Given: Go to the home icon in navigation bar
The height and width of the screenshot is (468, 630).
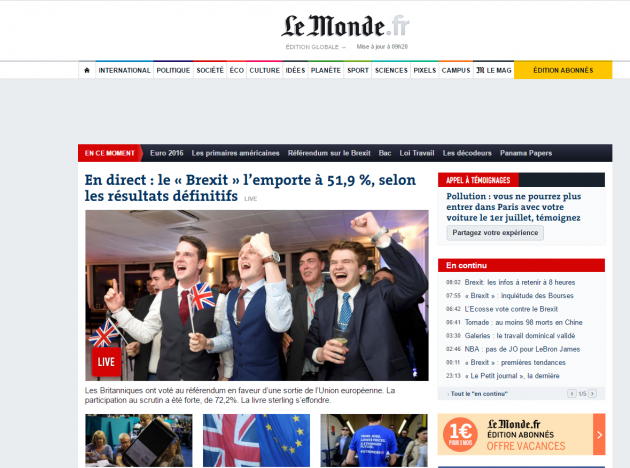Looking at the screenshot, I should [x=87, y=70].
